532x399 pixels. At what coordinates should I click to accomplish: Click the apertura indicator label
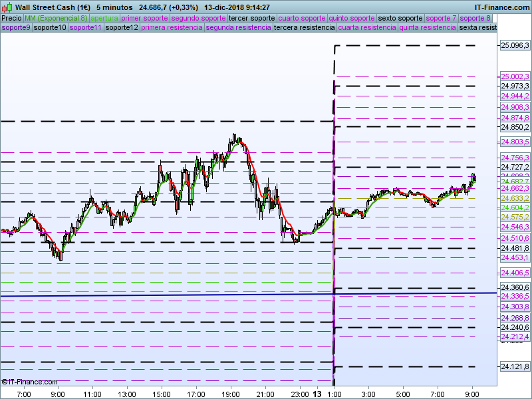104,19
